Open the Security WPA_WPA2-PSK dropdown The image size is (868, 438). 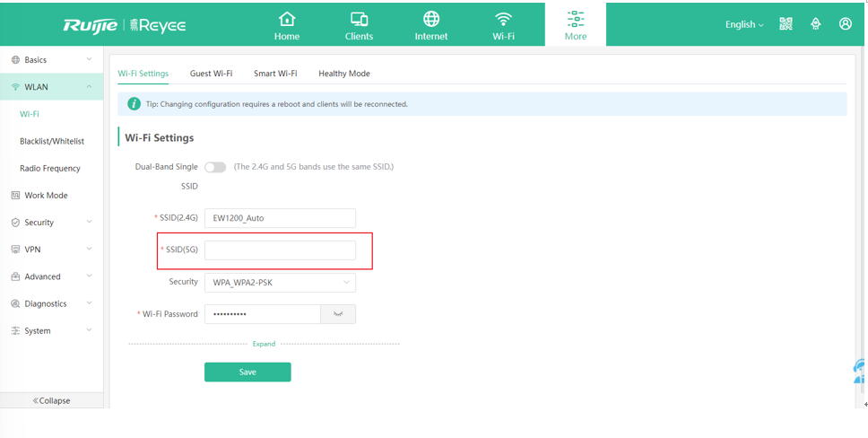click(280, 283)
